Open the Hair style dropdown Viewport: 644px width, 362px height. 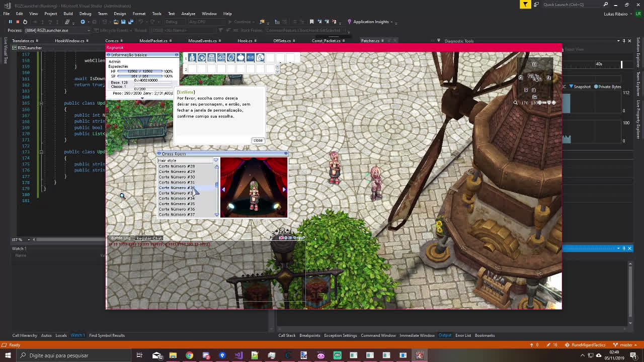216,160
